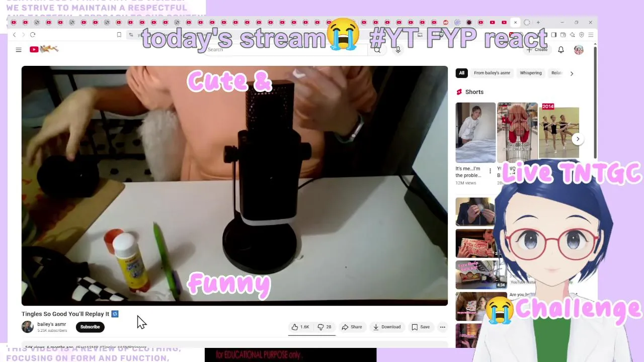The height and width of the screenshot is (362, 644).
Task: Click the video title 'Tingles So Good You'll Replay It'
Action: pyautogui.click(x=65, y=314)
